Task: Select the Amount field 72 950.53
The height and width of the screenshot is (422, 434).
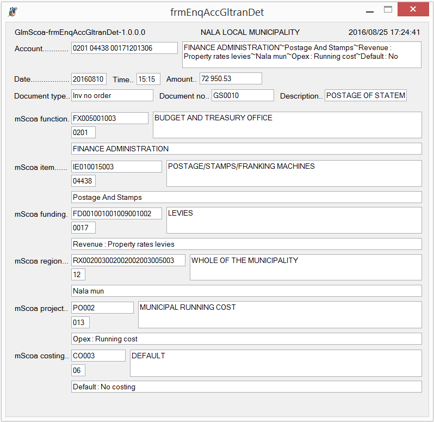Action: click(x=231, y=78)
